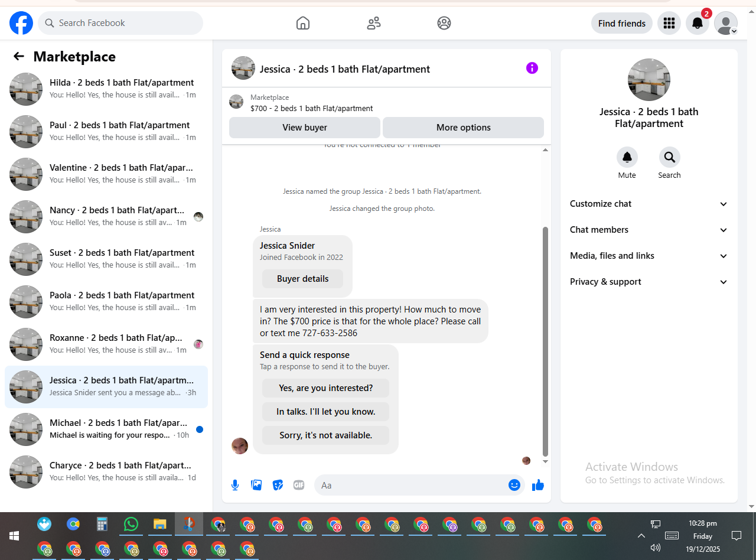Screen dimensions: 756x560
Task: Click the More options button
Action: pyautogui.click(x=464, y=128)
